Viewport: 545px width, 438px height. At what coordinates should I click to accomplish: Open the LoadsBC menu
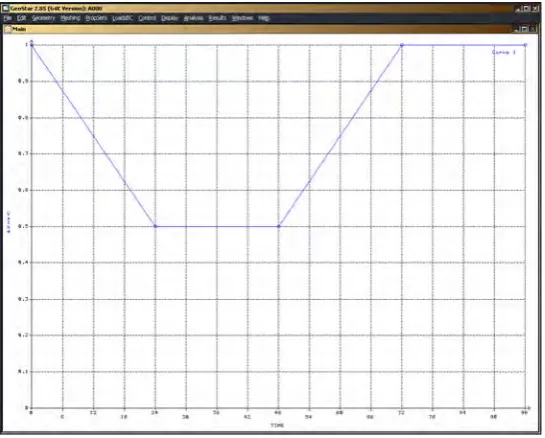122,18
